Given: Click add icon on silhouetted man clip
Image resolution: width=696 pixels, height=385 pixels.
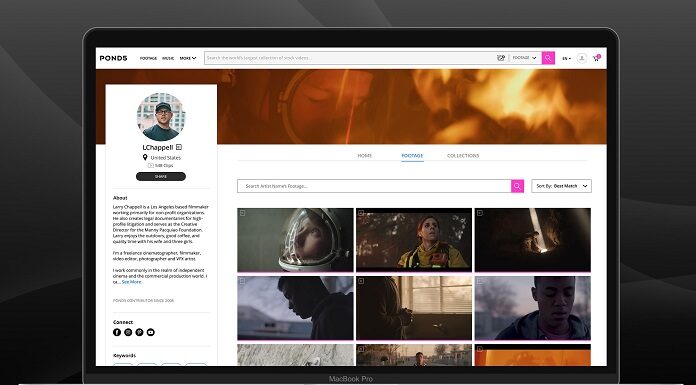Looking at the screenshot, I should coord(242,281).
